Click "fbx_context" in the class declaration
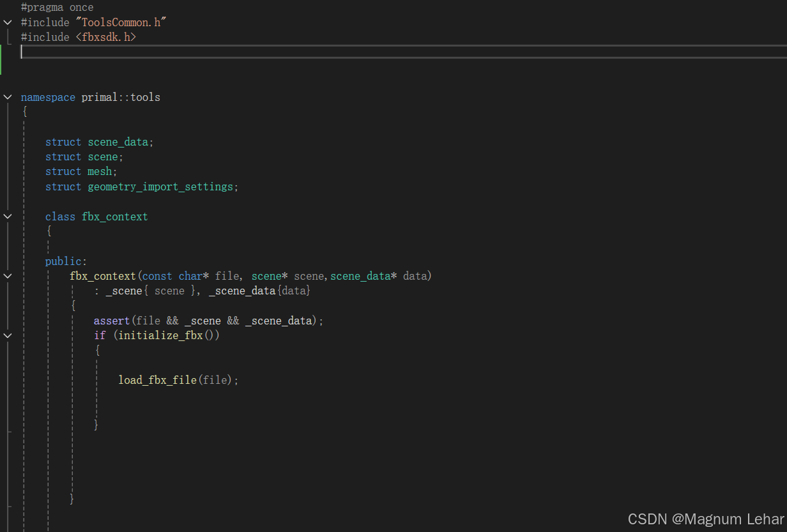This screenshot has width=787, height=532. tap(114, 217)
